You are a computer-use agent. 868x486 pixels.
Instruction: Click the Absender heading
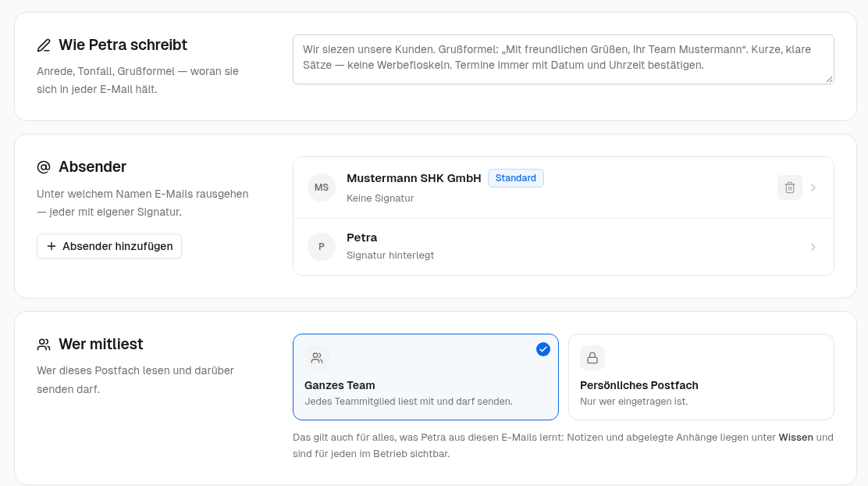(x=92, y=166)
